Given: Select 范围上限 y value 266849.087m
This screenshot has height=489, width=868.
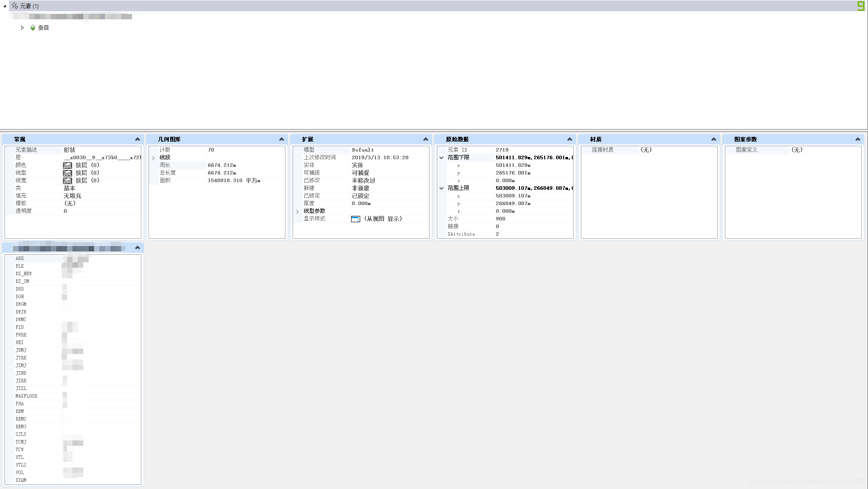Looking at the screenshot, I should pyautogui.click(x=513, y=203).
